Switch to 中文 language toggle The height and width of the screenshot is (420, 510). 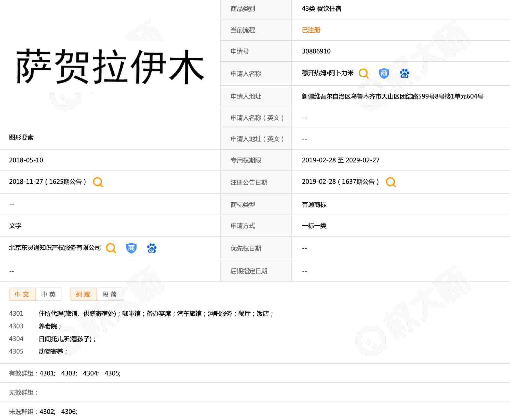click(x=22, y=295)
